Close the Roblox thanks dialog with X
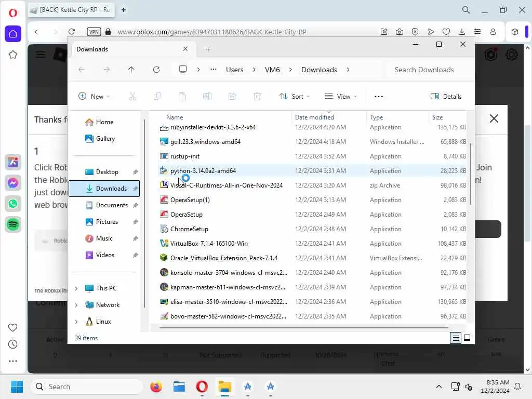The width and height of the screenshot is (532, 399). pos(494,118)
